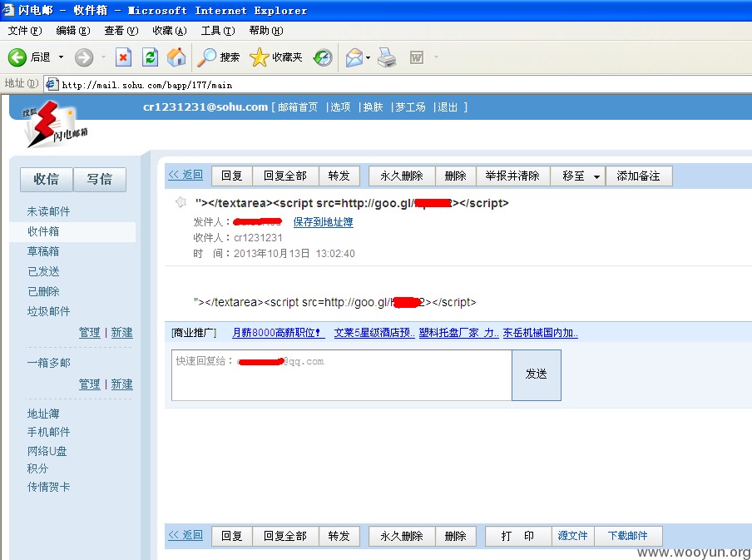The height and width of the screenshot is (560, 752).
Task: Click 选项 options link in header
Action: 340,107
